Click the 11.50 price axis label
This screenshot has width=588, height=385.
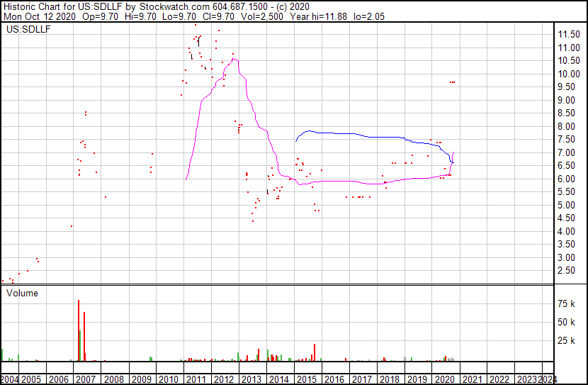point(569,35)
